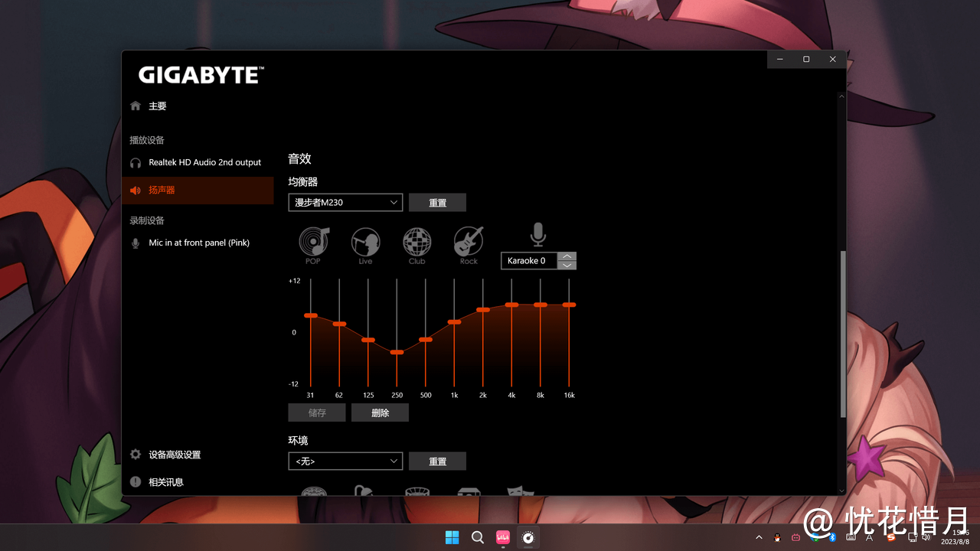Open the pink bilibili taskbar app

[503, 537]
